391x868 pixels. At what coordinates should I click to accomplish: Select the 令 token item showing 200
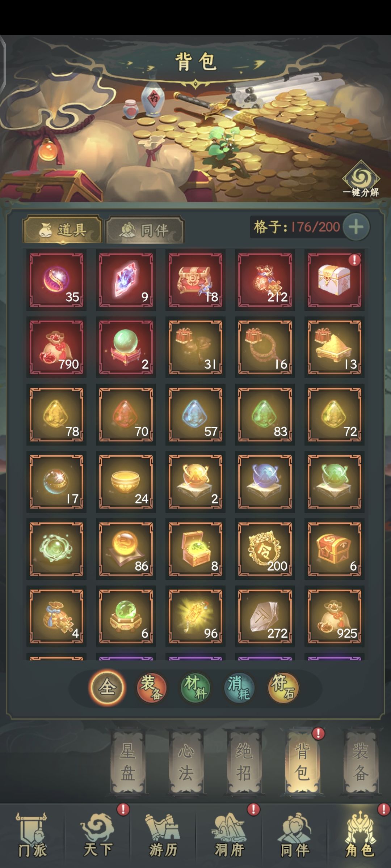[x=265, y=549]
